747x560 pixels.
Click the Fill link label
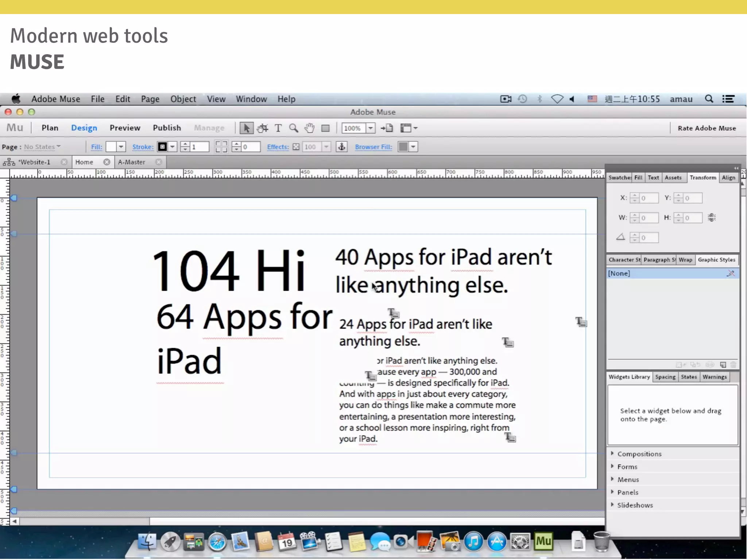96,147
